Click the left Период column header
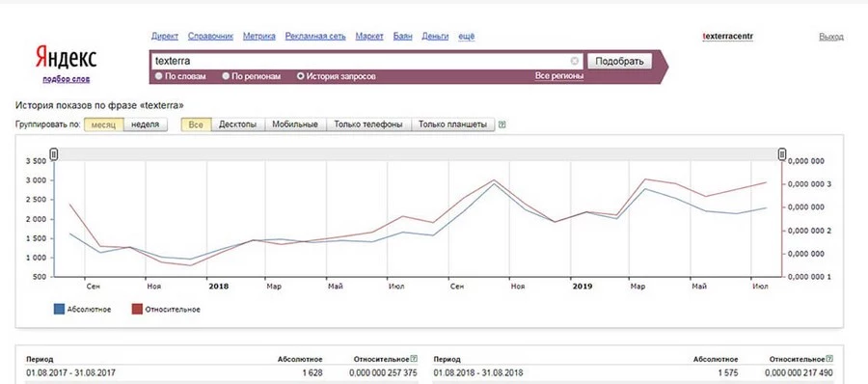868x384 pixels. tap(40, 360)
